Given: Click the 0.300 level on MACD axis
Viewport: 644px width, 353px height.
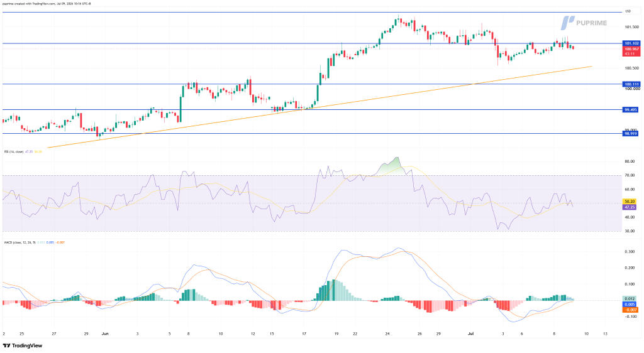Looking at the screenshot, I should 630,252.
